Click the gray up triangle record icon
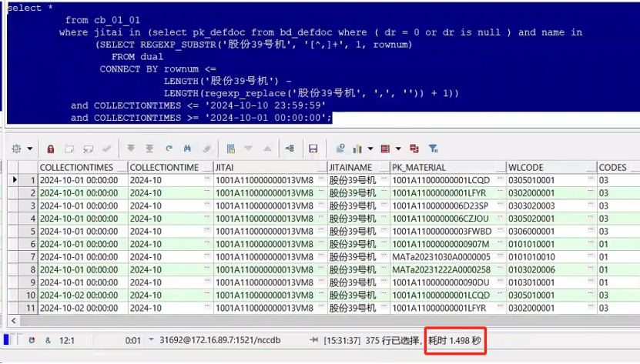Image resolution: width=640 pixels, height=364 pixels. [x=267, y=149]
